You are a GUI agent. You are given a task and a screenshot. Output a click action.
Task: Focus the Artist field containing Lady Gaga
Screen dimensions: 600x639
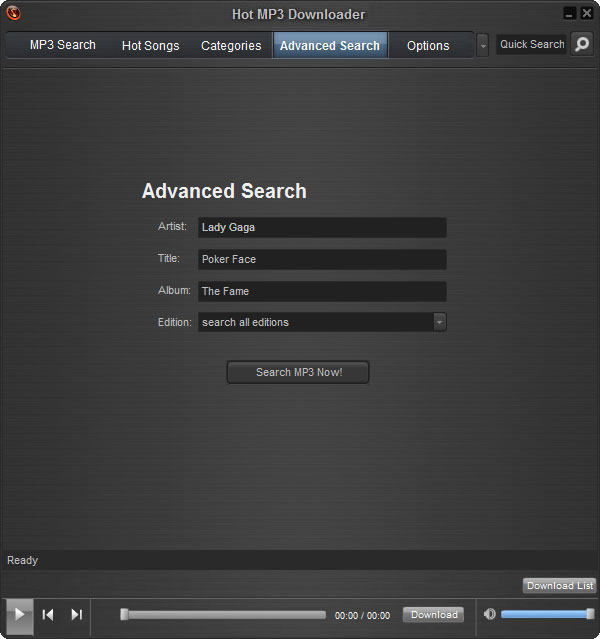pyautogui.click(x=322, y=227)
